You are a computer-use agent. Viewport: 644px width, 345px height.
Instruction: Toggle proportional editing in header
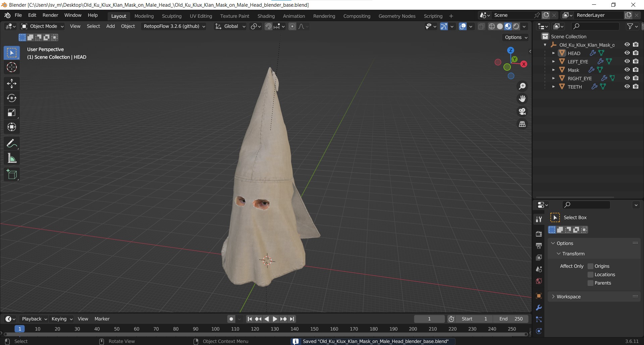pyautogui.click(x=292, y=26)
